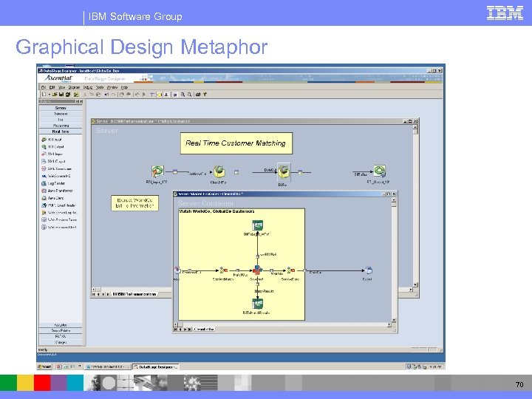Select Log Reader stage in palette

[53, 183]
